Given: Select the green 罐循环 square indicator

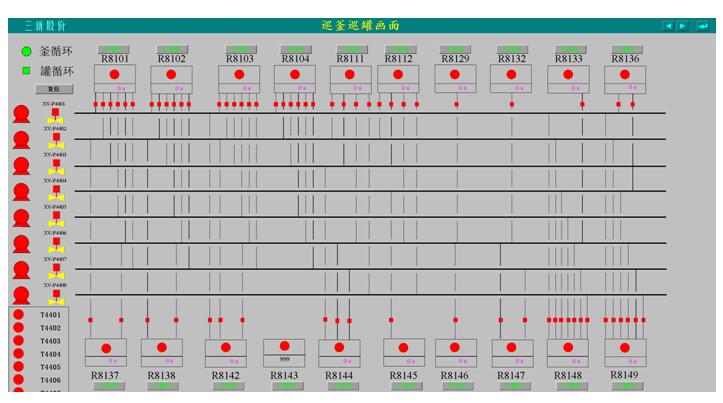Looking at the screenshot, I should click(26, 71).
